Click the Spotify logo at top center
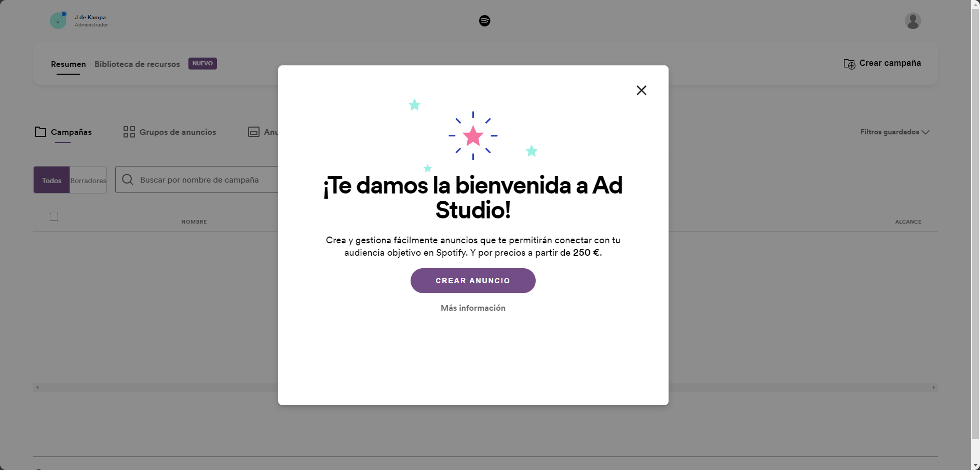The image size is (980, 470). coord(484,21)
